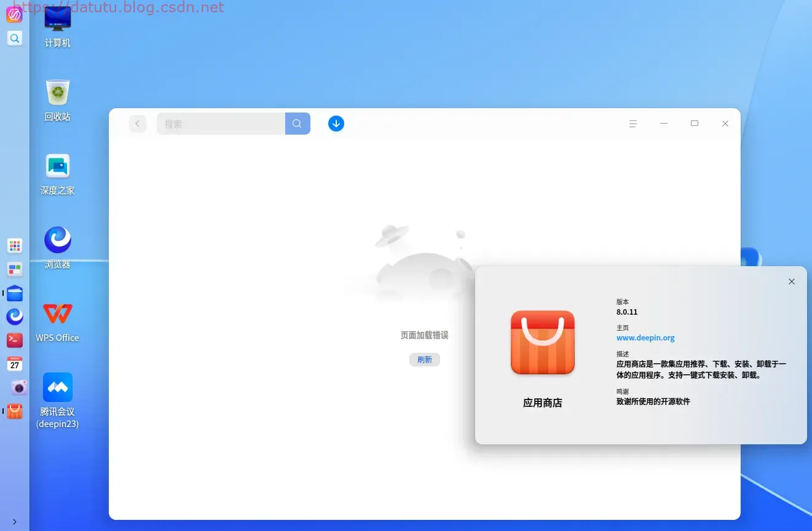Open the App Store hamburger menu
This screenshot has width=812, height=531.
tap(633, 124)
